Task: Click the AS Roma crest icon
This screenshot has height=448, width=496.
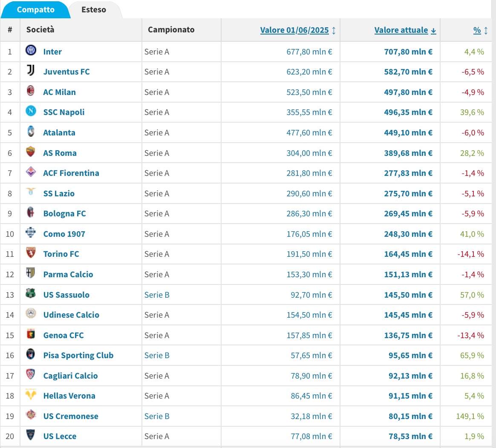Action: 31,152
